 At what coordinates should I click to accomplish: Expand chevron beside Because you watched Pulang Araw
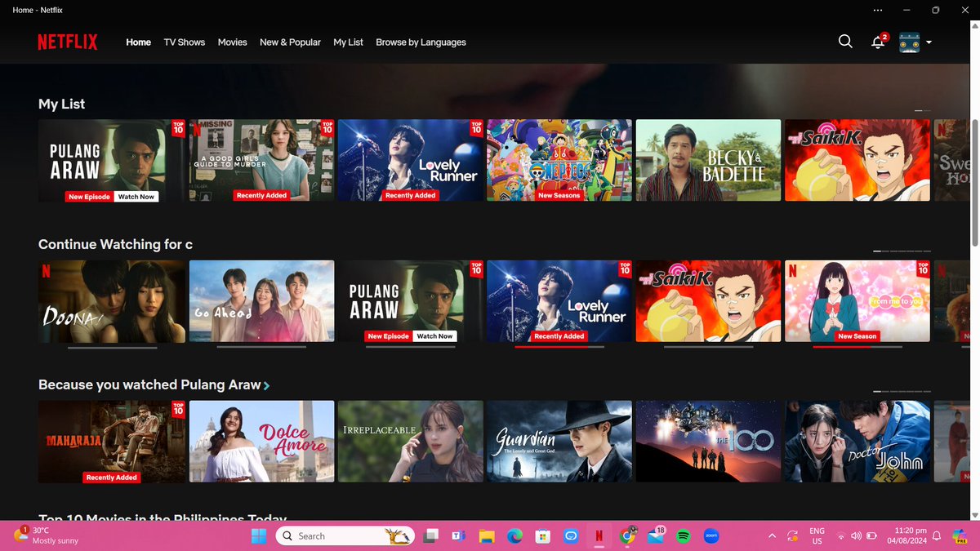point(267,385)
